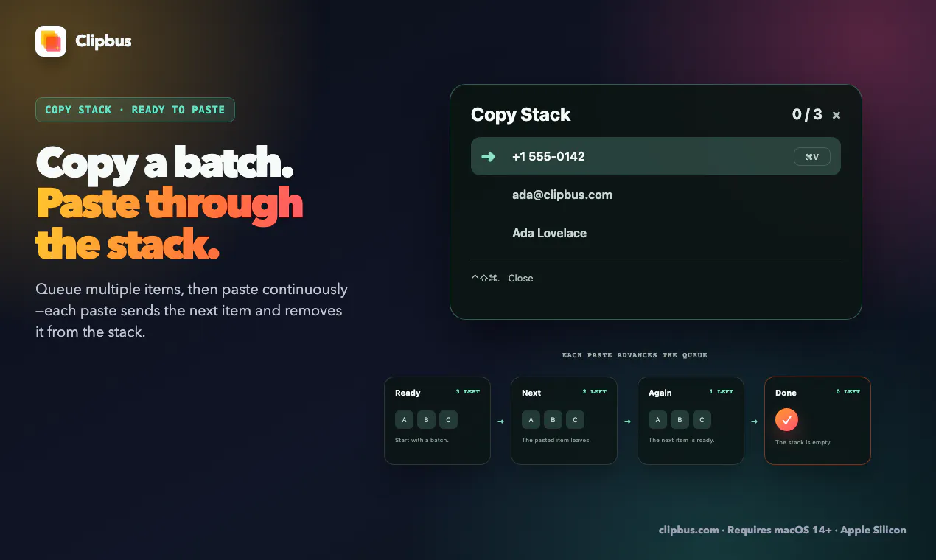This screenshot has width=936, height=560.
Task: Click chip C in the Next card
Action: (x=575, y=420)
